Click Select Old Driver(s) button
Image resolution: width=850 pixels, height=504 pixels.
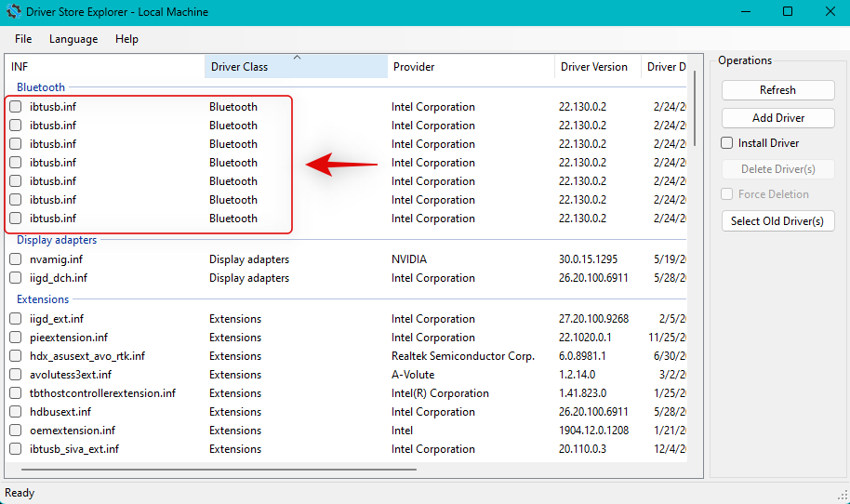click(x=777, y=221)
